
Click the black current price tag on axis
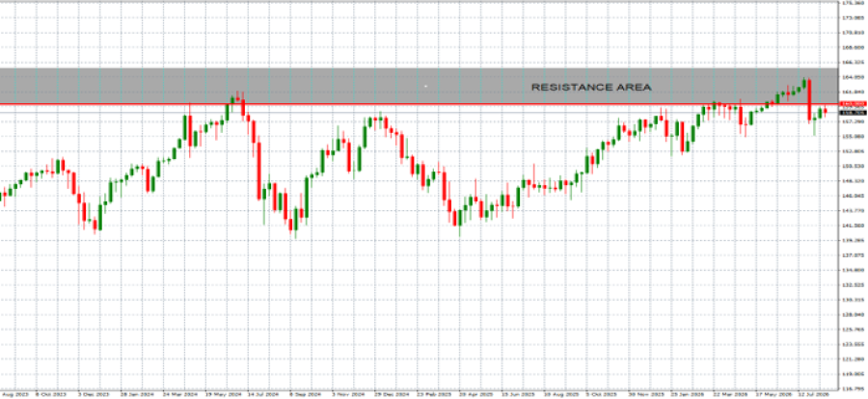pos(854,113)
